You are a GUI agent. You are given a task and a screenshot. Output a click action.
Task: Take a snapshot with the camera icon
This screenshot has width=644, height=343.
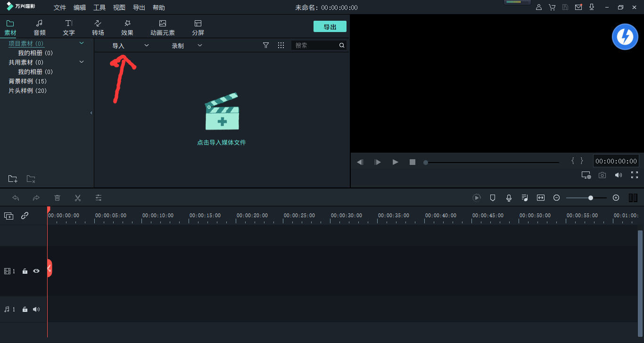pos(602,175)
